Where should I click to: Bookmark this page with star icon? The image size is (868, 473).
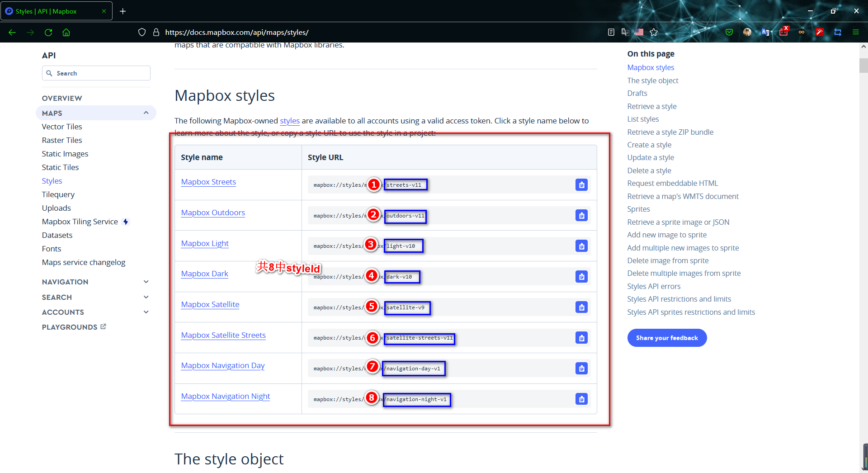[x=654, y=32]
